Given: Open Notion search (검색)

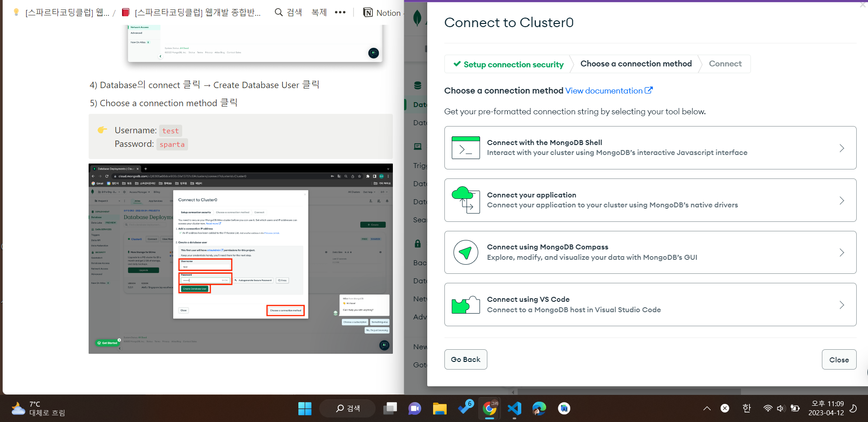Looking at the screenshot, I should (x=288, y=13).
